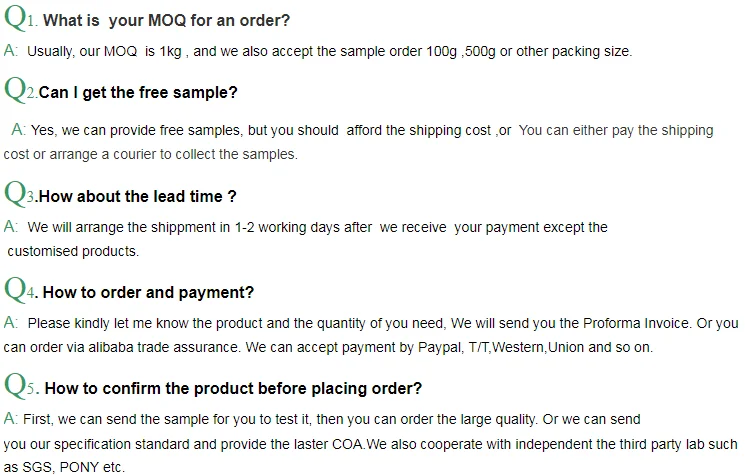The width and height of the screenshot is (751, 475).
Task: Select the "How to confirm the product" heading
Action: [x=233, y=388]
